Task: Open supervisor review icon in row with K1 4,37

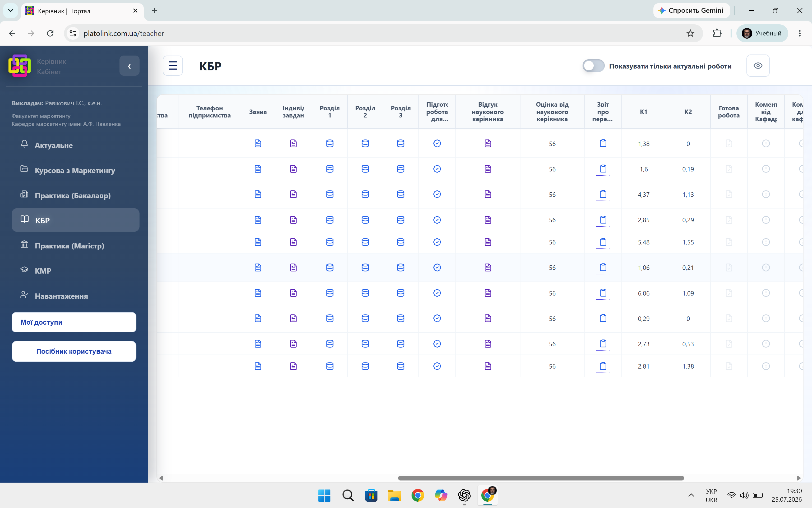Action: (x=488, y=194)
